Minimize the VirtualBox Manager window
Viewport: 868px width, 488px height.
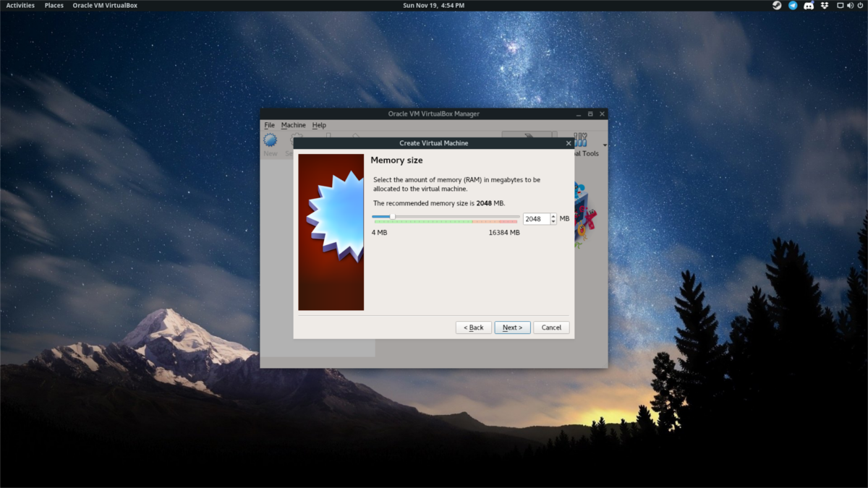click(579, 114)
